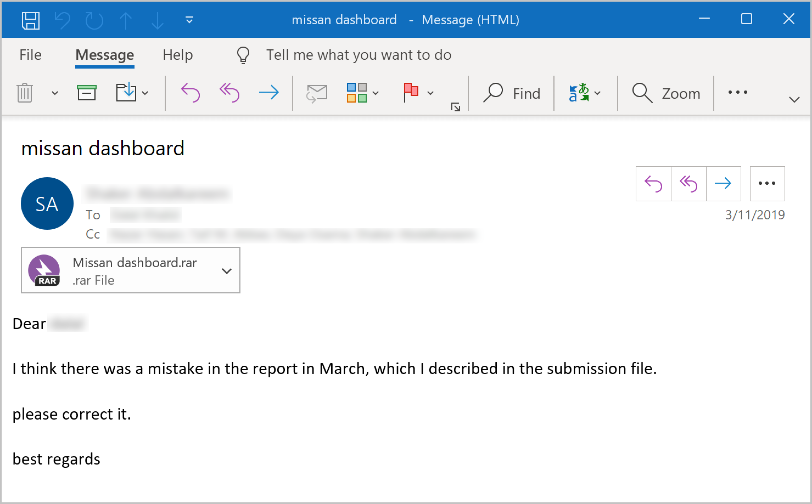Click the Zoom button

click(x=666, y=93)
